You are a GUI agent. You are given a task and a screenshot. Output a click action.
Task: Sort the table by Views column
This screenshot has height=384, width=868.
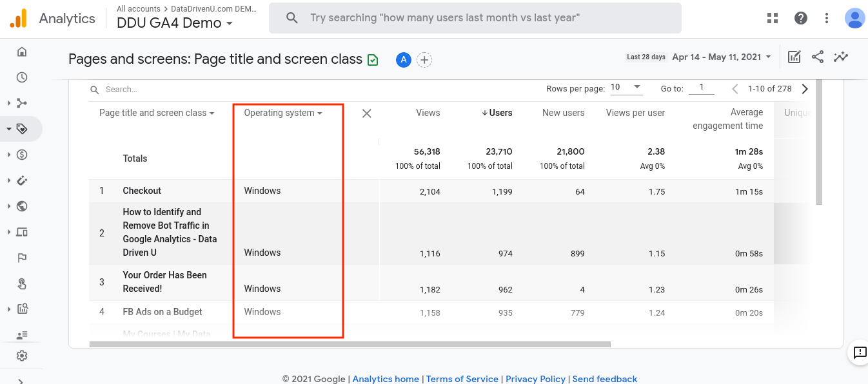click(x=428, y=113)
